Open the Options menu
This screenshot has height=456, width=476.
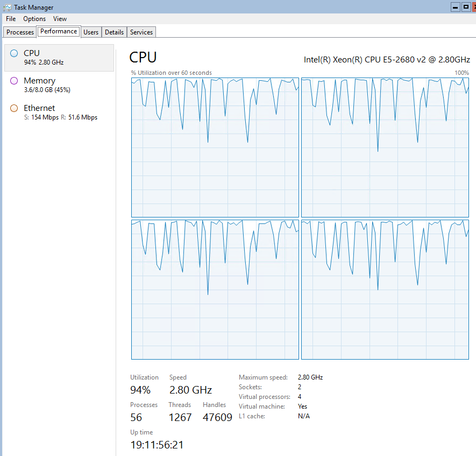(x=34, y=19)
